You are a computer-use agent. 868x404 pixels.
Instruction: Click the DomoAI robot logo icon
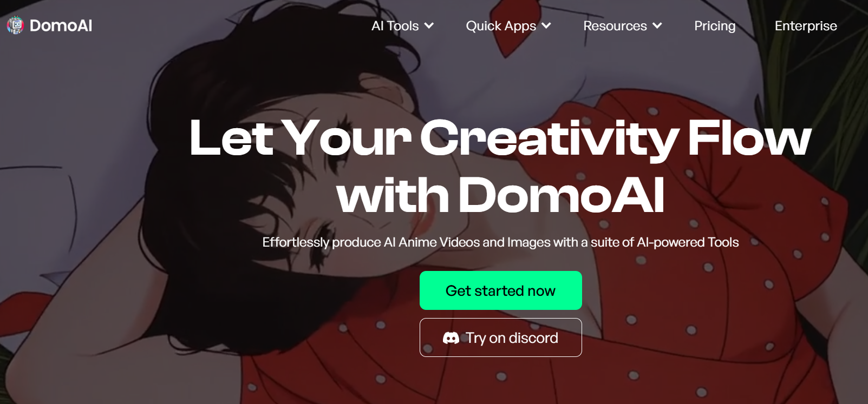(x=15, y=25)
